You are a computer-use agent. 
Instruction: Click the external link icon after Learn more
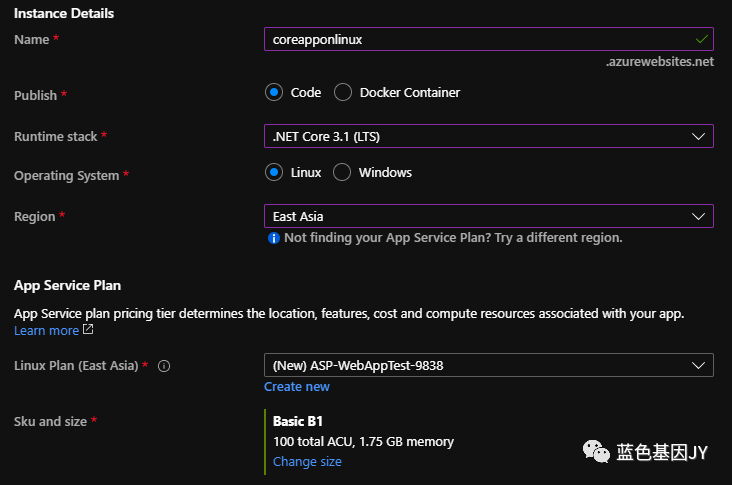click(x=88, y=330)
